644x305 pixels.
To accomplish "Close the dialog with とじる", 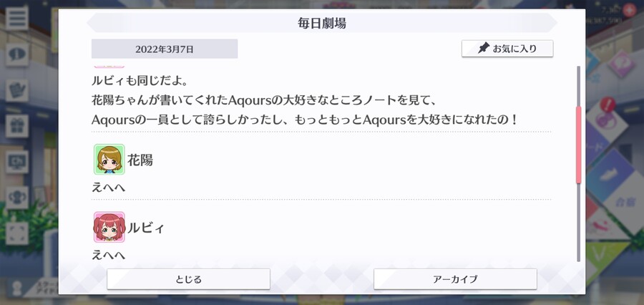I will tap(188, 279).
